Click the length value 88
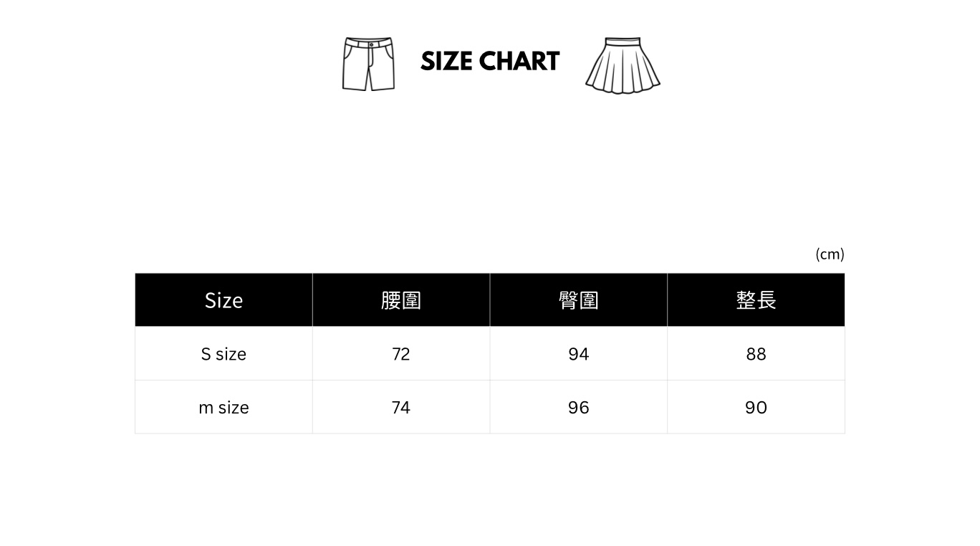The image size is (980, 546). point(756,354)
